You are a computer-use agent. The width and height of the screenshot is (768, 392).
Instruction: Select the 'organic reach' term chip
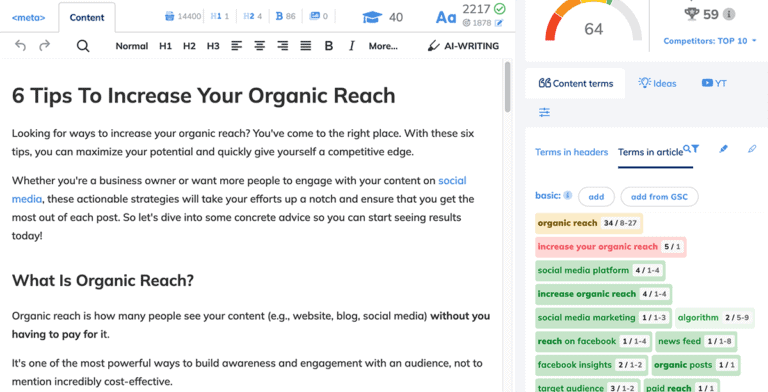tap(588, 223)
